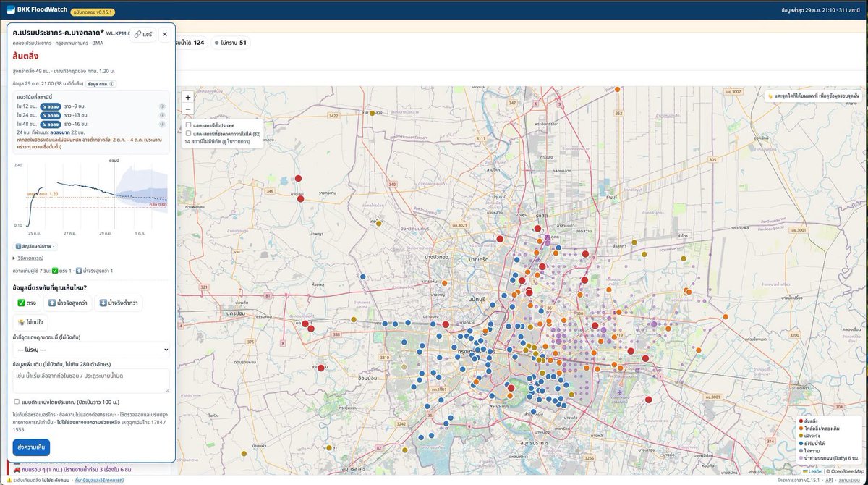Viewport: 868px width, 485px height.
Task: Click the ลดลง trend badge for 12 ชม.
Action: pos(49,106)
